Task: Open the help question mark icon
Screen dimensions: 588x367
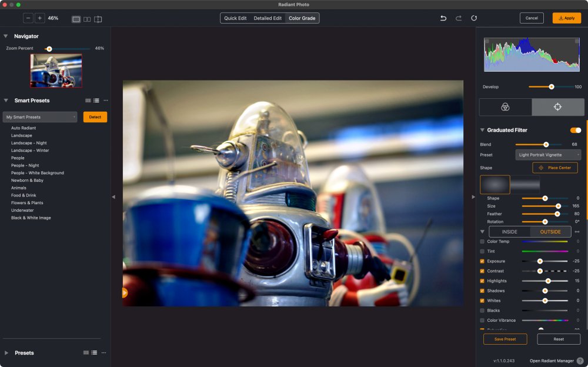Action: [580, 361]
